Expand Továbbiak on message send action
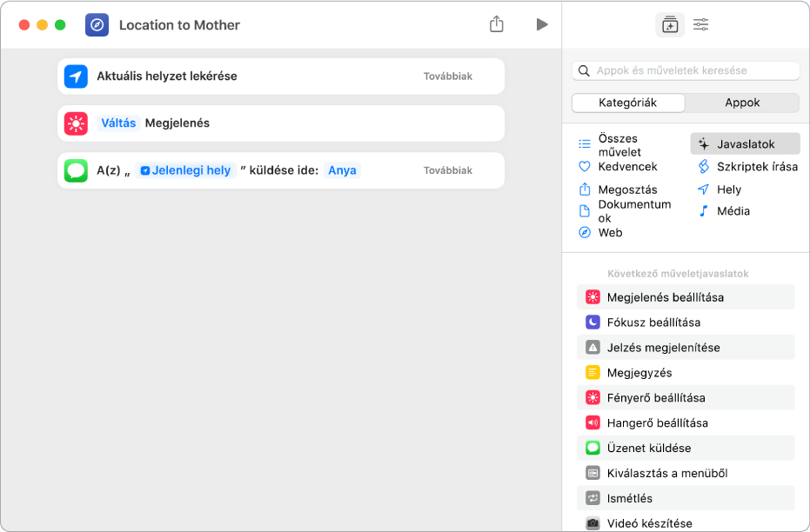810x532 pixels. click(447, 170)
